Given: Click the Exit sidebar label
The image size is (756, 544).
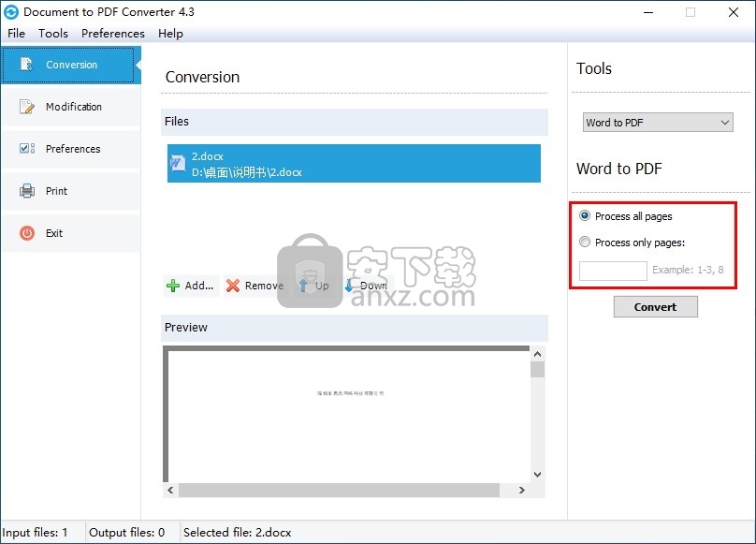Looking at the screenshot, I should (54, 233).
